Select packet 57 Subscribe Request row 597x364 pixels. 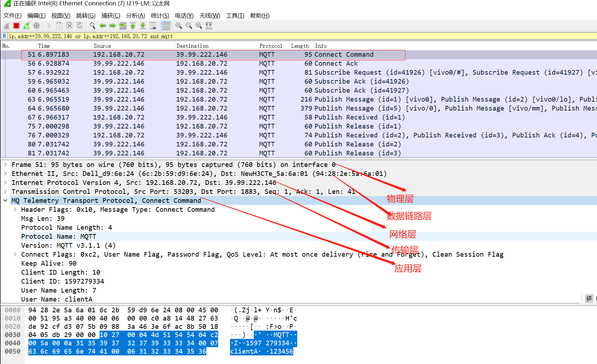pos(298,73)
